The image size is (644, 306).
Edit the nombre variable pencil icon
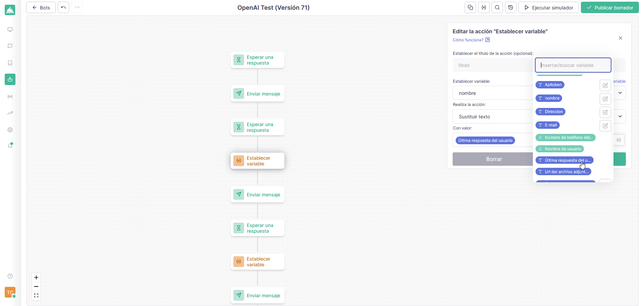pos(605,99)
